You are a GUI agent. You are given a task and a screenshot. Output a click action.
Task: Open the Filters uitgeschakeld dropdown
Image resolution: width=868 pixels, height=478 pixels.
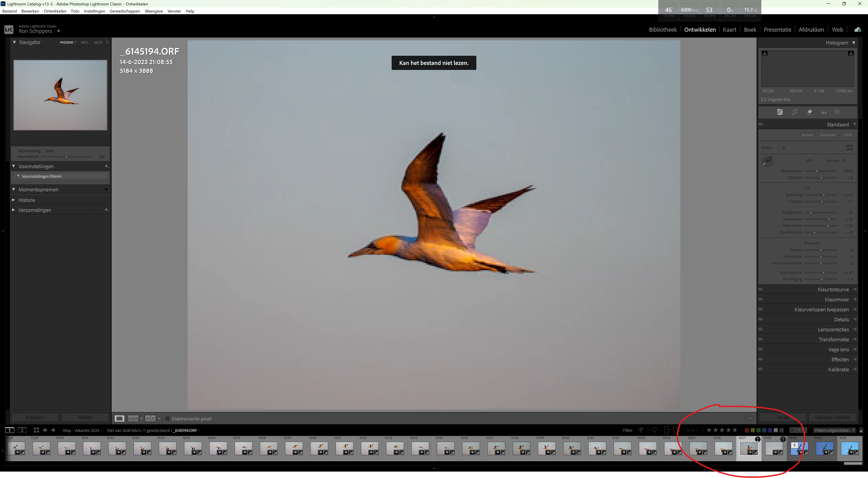(x=834, y=430)
